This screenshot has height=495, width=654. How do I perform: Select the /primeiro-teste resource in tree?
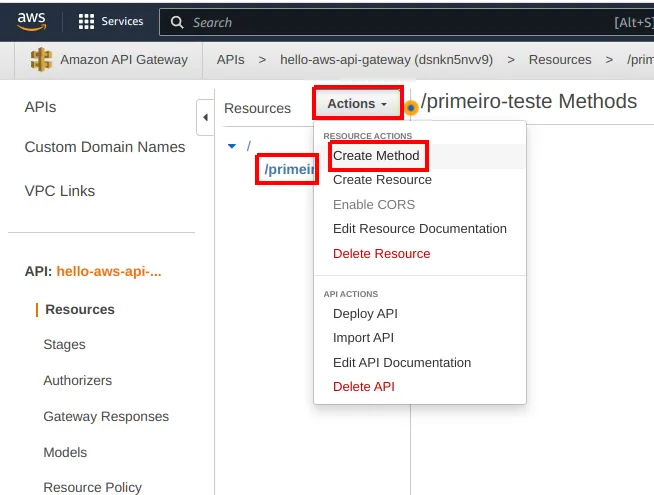click(289, 169)
